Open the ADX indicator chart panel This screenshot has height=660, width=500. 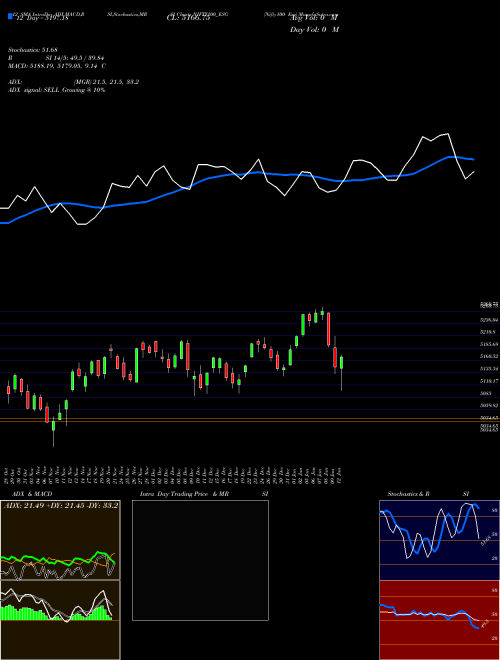[x=60, y=540]
